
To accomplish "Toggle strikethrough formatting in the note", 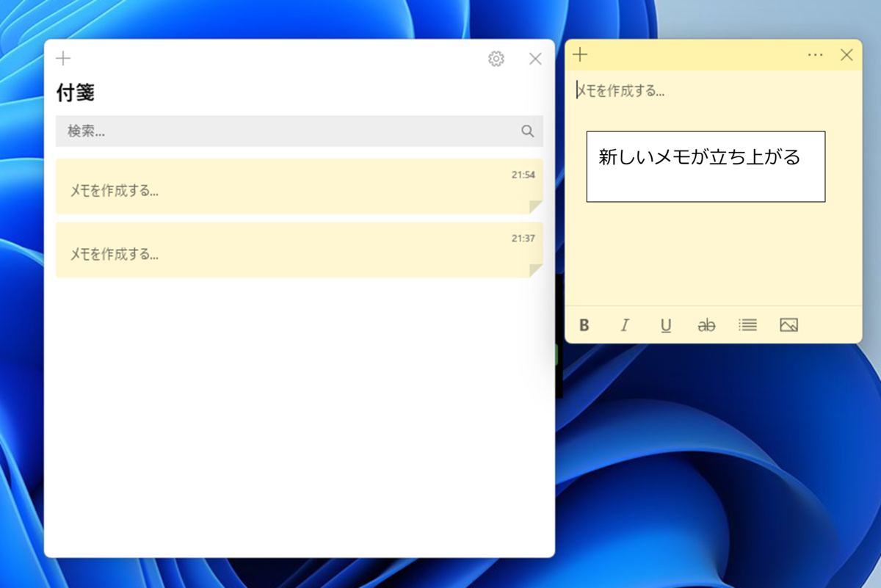I will [706, 325].
